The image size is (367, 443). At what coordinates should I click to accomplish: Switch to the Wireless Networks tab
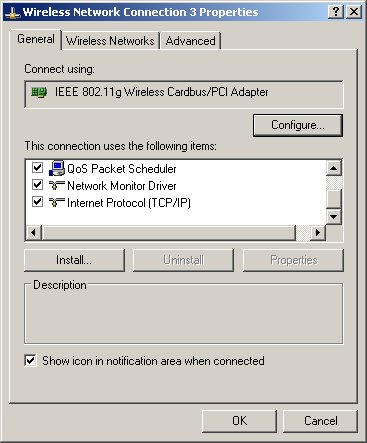point(110,41)
